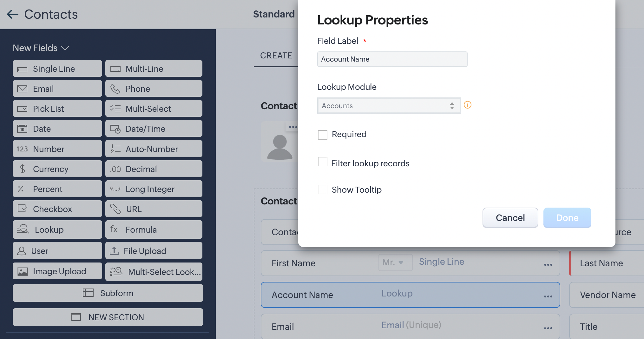
Task: Click the File Upload field icon
Action: [x=114, y=251]
